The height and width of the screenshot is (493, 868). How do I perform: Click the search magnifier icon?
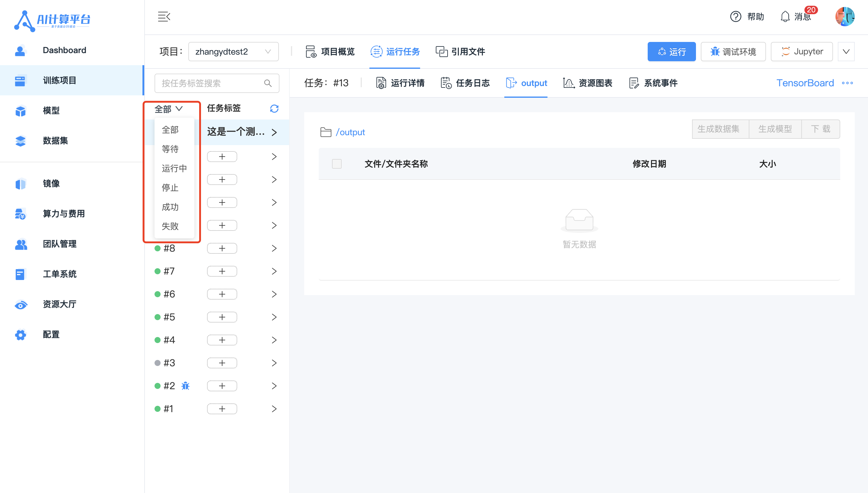(x=267, y=83)
